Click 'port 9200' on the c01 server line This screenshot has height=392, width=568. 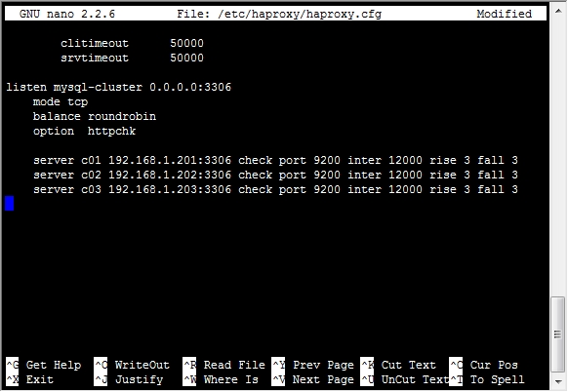click(309, 160)
